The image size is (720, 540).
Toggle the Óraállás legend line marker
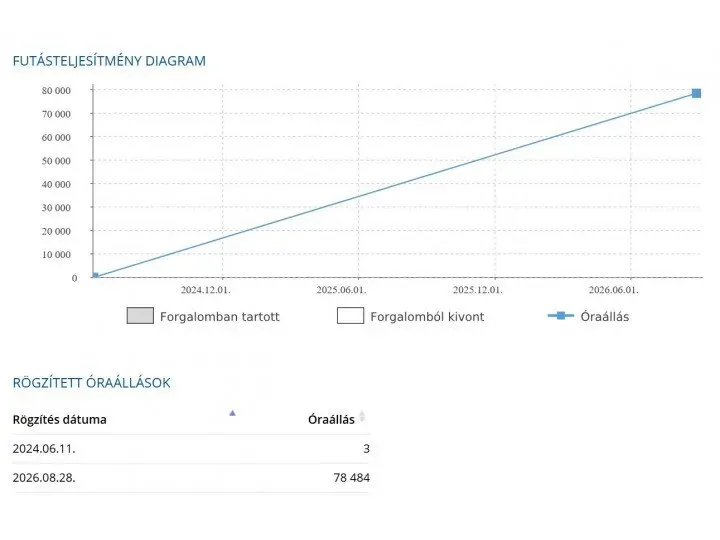(561, 316)
